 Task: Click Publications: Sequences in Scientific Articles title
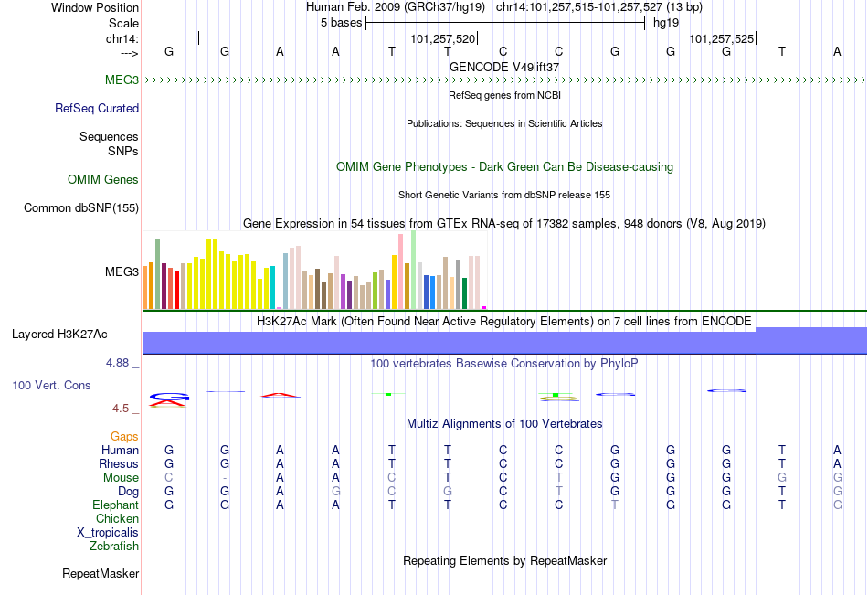504,123
